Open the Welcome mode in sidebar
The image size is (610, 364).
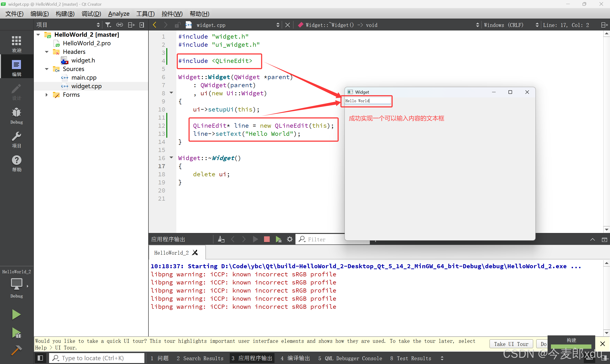16,43
